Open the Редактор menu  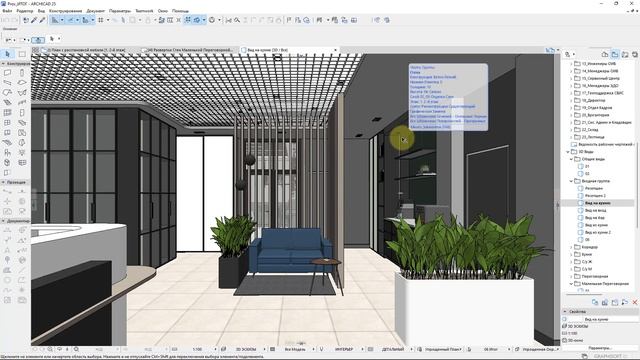pos(25,11)
